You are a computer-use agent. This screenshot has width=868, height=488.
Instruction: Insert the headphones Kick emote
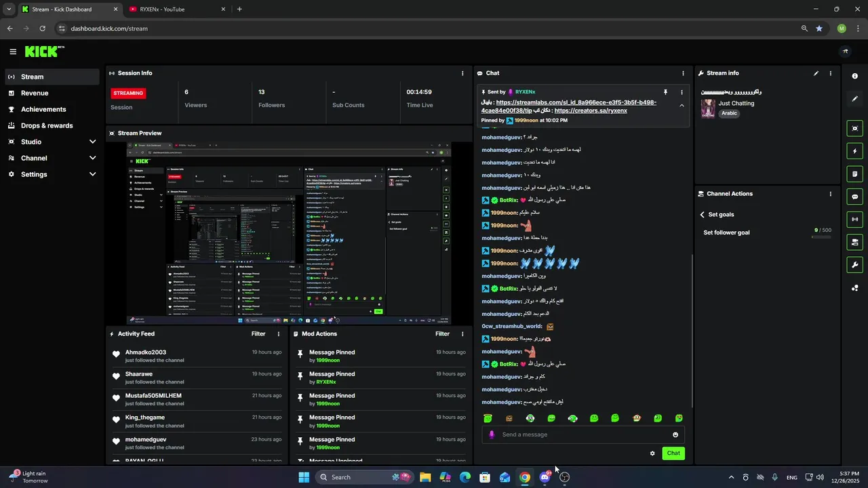(572, 418)
